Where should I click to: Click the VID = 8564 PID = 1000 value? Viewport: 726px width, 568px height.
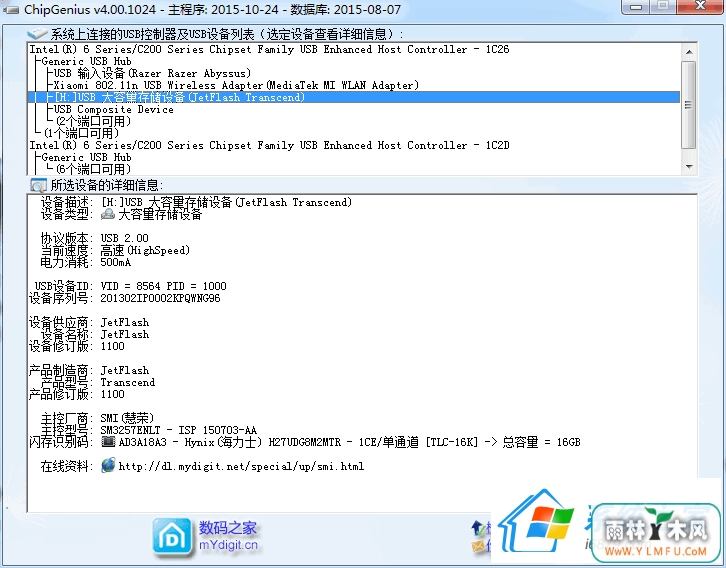[x=163, y=286]
